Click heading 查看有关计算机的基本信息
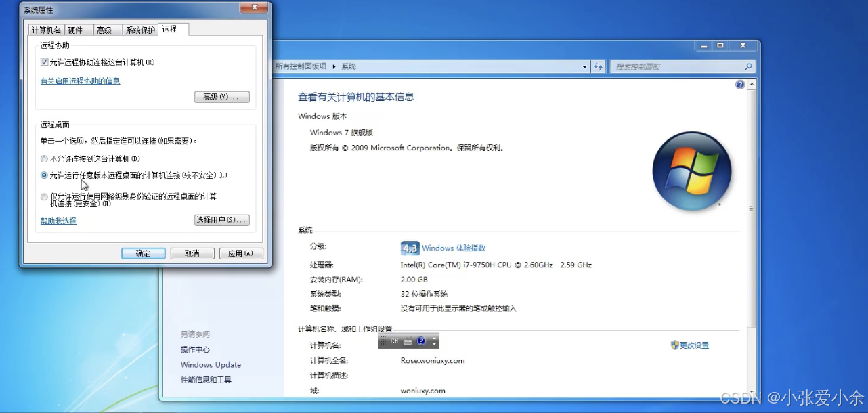The width and height of the screenshot is (868, 413). tap(356, 97)
